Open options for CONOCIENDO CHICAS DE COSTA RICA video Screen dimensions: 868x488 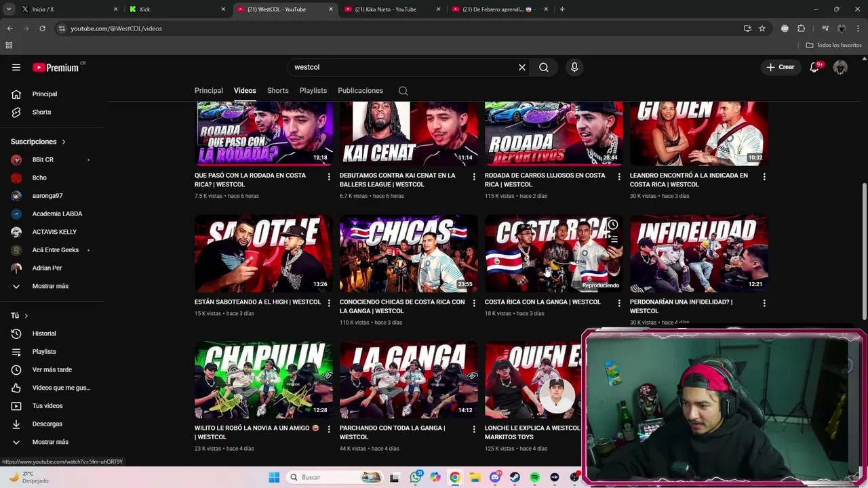(474, 303)
